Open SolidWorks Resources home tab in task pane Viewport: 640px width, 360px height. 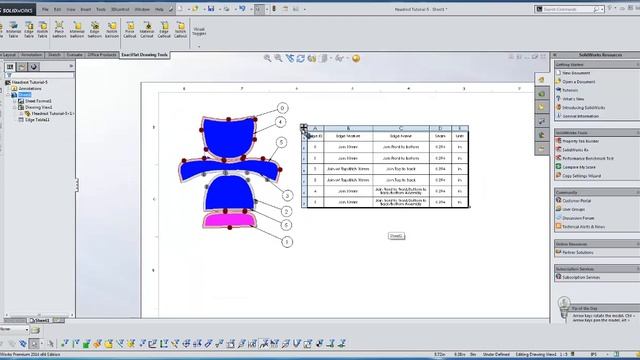tap(541, 80)
